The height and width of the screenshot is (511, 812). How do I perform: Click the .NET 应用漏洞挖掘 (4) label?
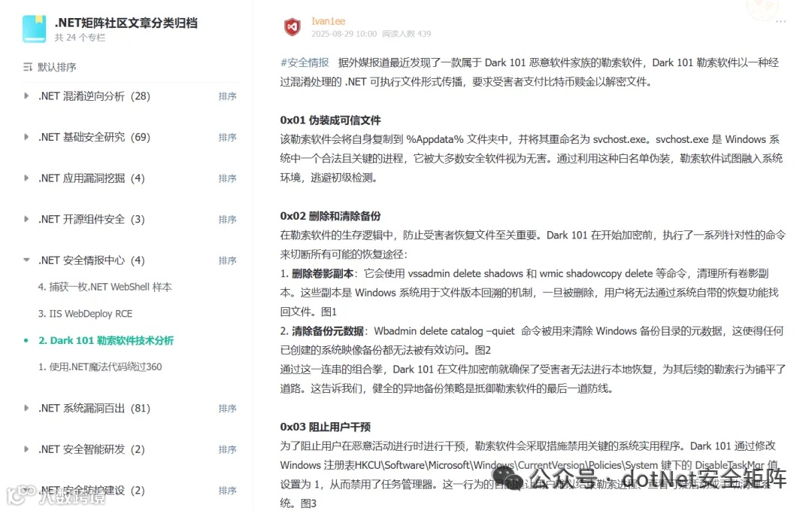point(92,178)
